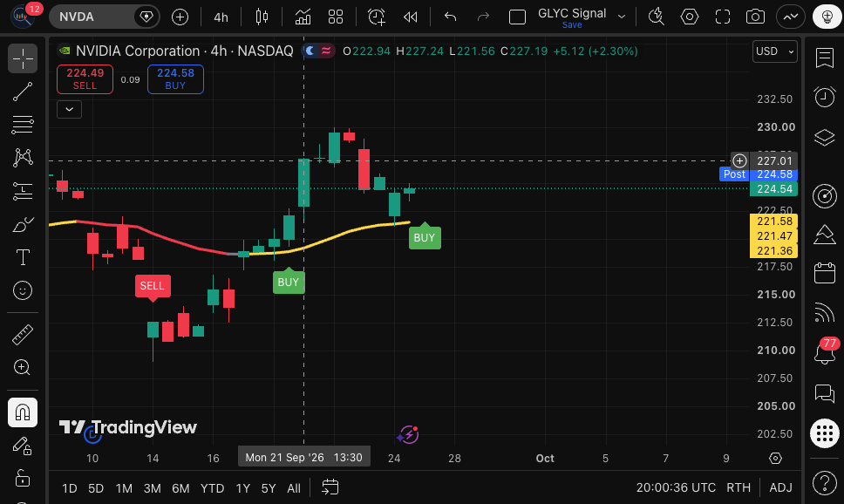Screen dimensions: 844x504
Task: Select the 5D time range
Action: 96,488
